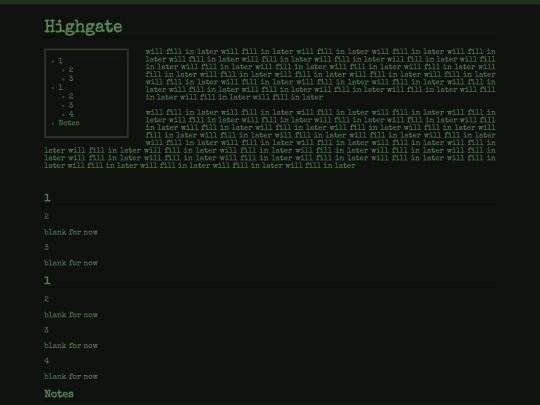Open the Notes link in contents box

[69, 123]
